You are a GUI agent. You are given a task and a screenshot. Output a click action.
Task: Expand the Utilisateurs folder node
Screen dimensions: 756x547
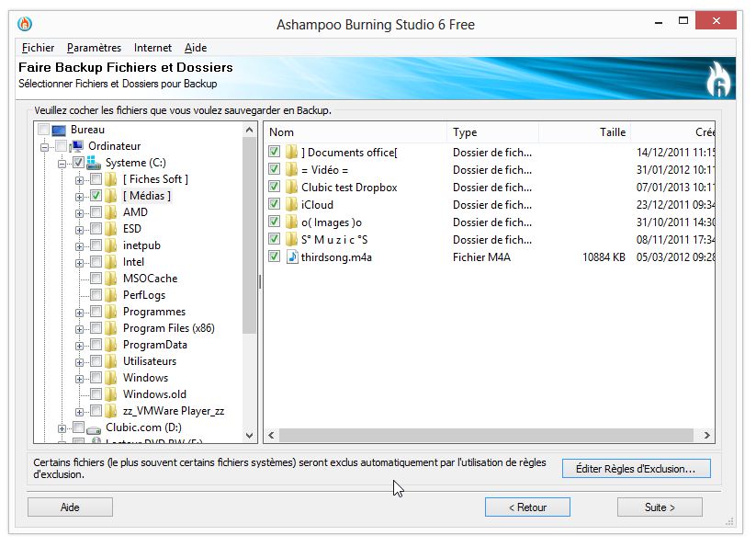click(79, 362)
